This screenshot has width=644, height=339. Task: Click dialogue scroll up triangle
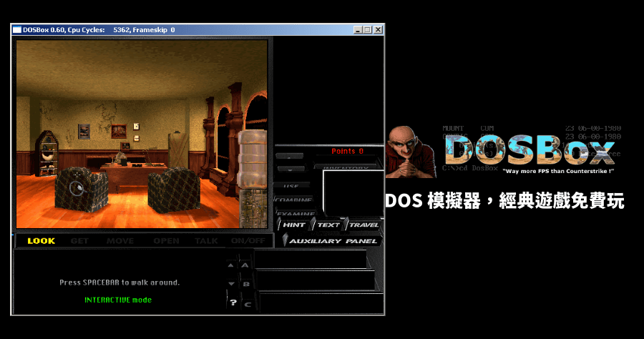tap(231, 265)
